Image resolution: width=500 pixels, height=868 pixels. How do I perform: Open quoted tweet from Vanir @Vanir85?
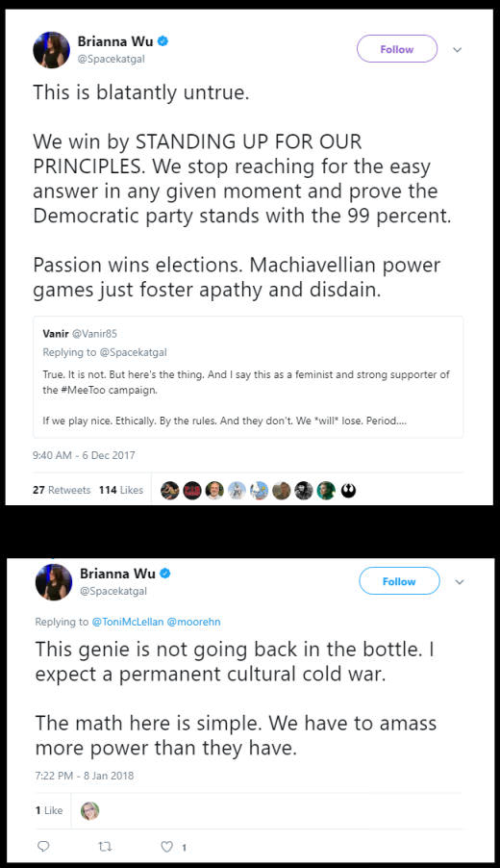pyautogui.click(x=248, y=377)
